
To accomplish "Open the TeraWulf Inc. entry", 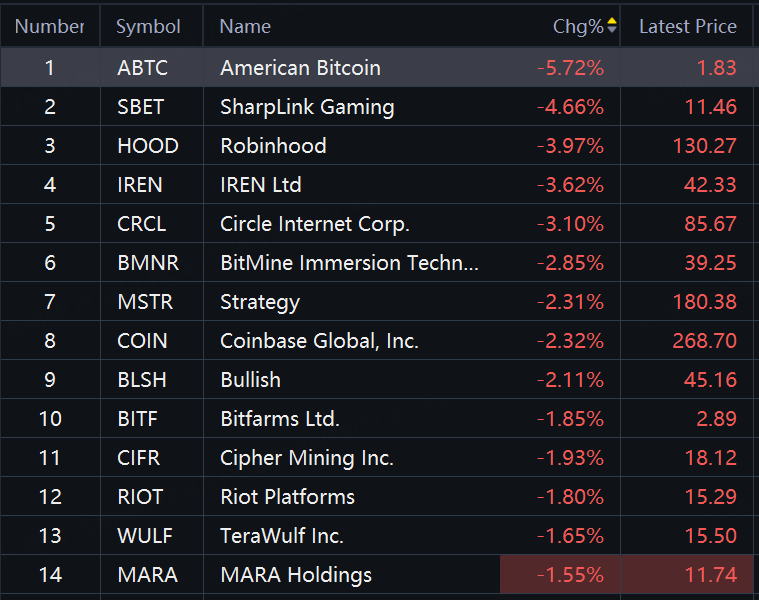I will (x=282, y=536).
